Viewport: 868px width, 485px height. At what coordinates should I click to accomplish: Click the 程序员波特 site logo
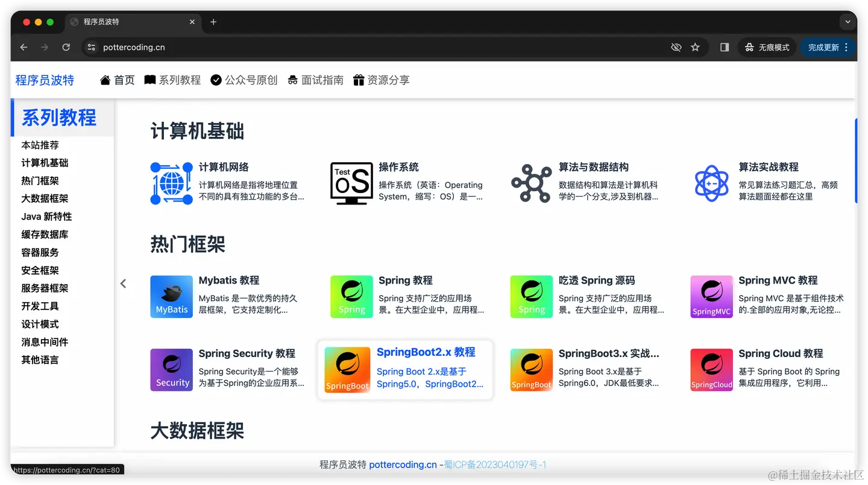click(x=45, y=80)
